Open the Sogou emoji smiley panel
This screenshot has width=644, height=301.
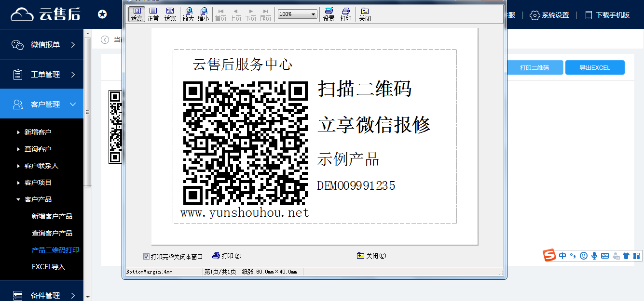584,256
